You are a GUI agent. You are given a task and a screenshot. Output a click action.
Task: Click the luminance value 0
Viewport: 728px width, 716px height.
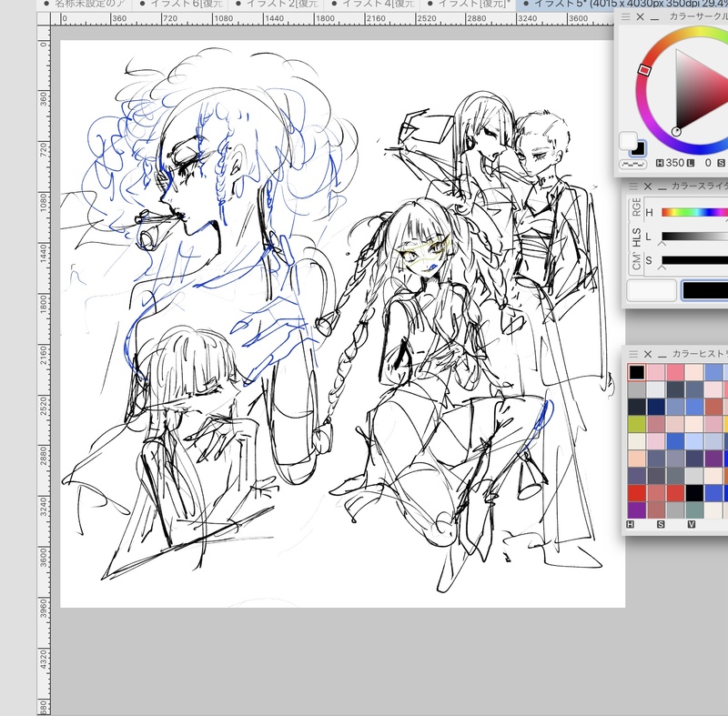(708, 163)
